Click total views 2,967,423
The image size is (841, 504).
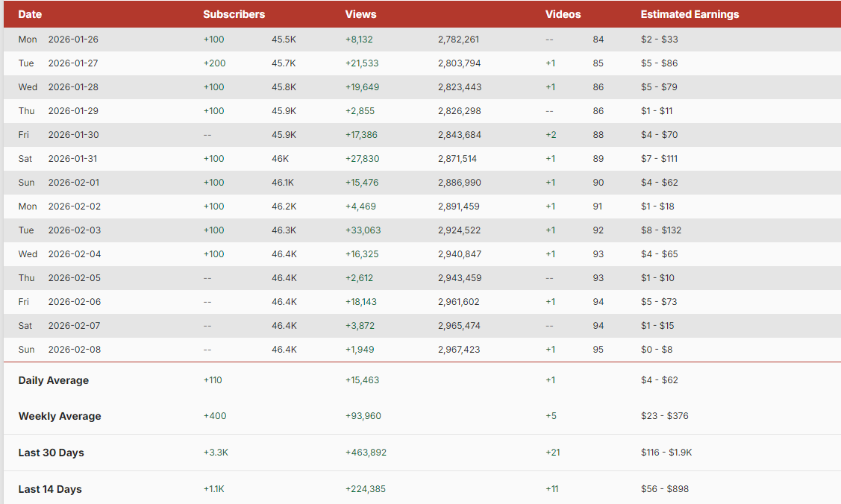click(x=459, y=349)
